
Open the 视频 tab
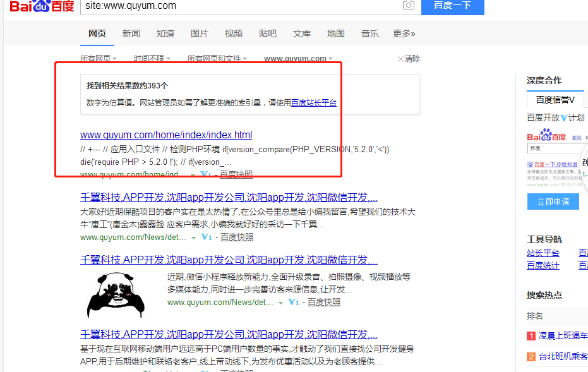click(x=234, y=33)
